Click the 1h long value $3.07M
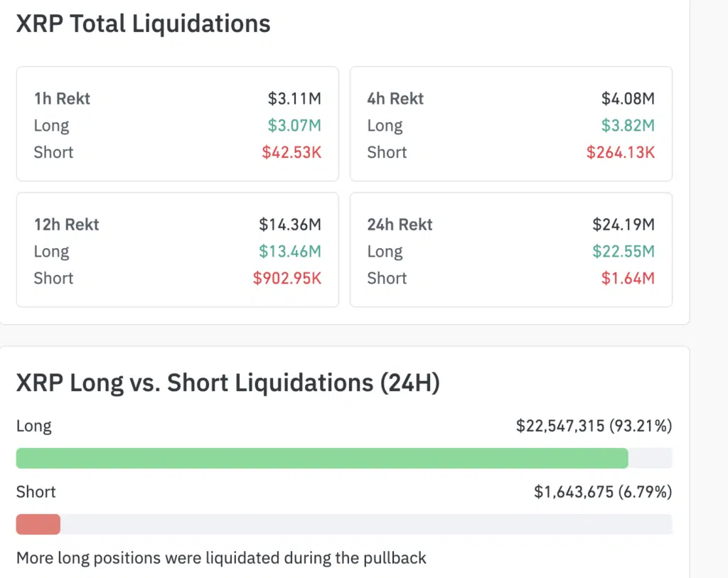728x578 pixels. click(x=294, y=126)
